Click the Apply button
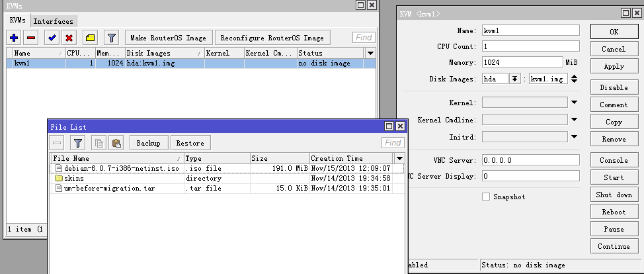This screenshot has height=274, width=644. (614, 66)
